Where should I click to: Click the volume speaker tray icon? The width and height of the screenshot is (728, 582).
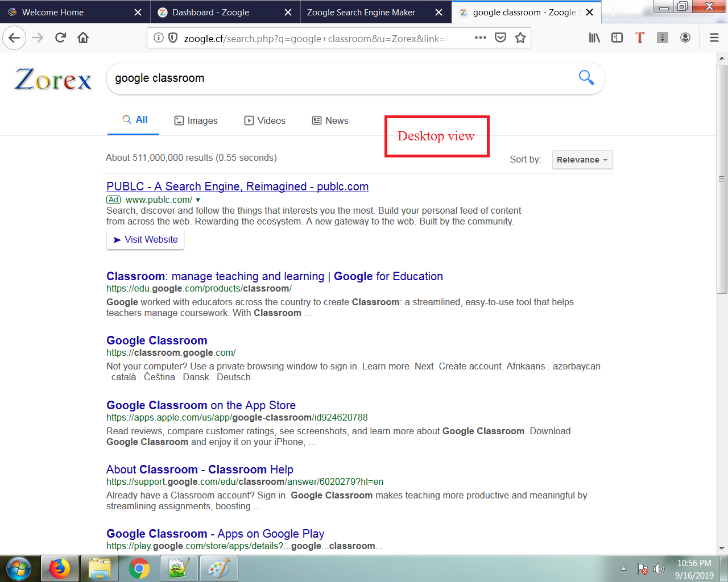click(659, 569)
